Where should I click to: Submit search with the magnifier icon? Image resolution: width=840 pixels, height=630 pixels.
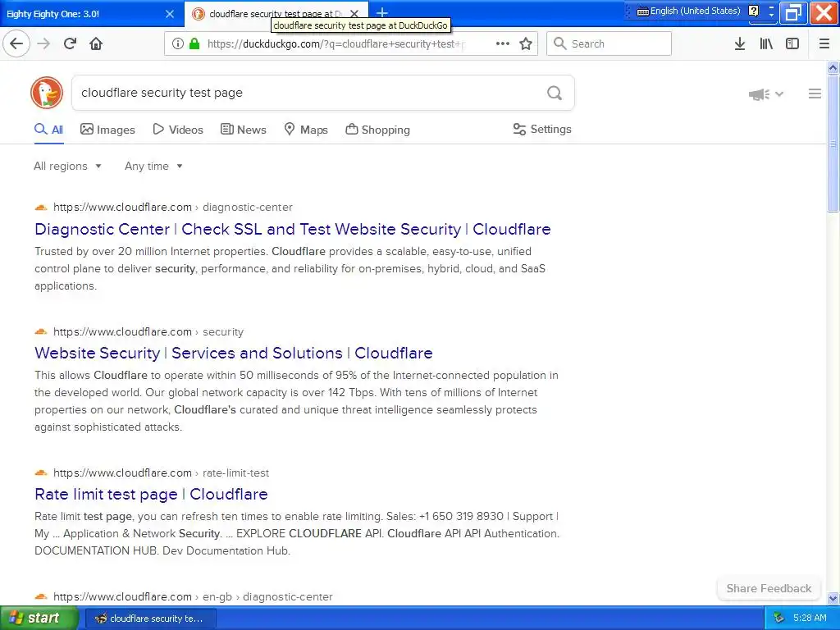pyautogui.click(x=555, y=94)
